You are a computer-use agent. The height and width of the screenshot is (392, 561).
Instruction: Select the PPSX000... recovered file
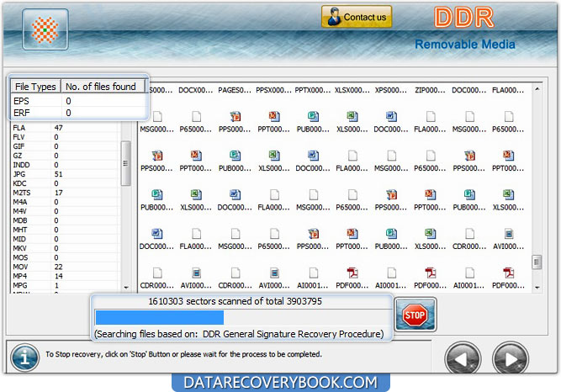tap(273, 90)
